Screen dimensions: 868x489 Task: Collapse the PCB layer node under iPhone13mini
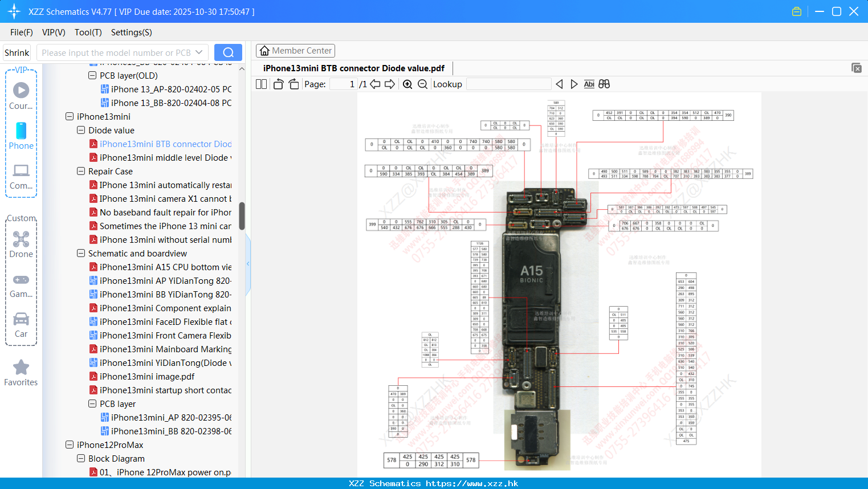(x=92, y=404)
